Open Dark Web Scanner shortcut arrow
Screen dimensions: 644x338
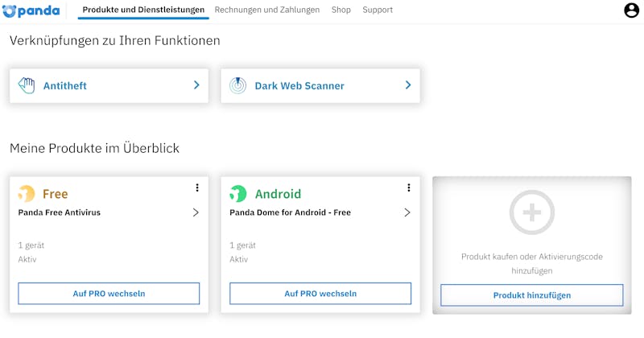coord(408,85)
